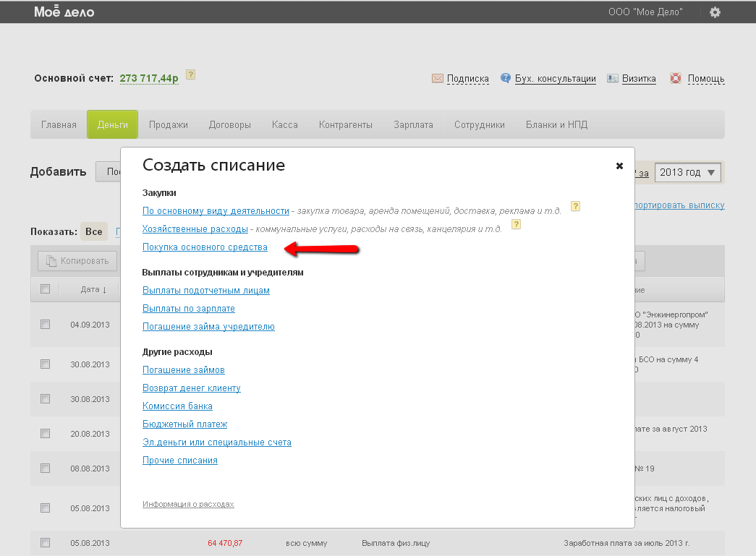
Task: Click the account balance 273 717,44р
Action: [149, 78]
